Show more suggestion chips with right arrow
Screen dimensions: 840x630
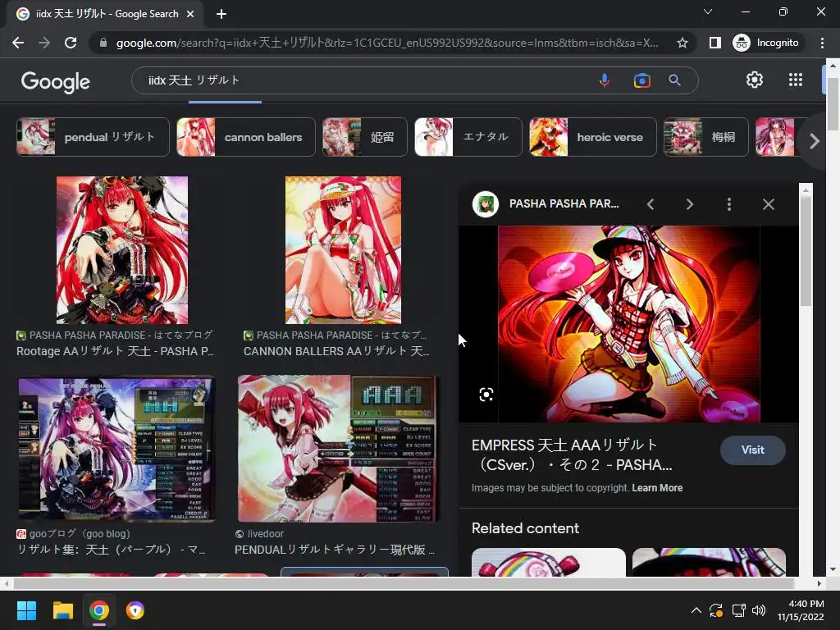pos(815,141)
